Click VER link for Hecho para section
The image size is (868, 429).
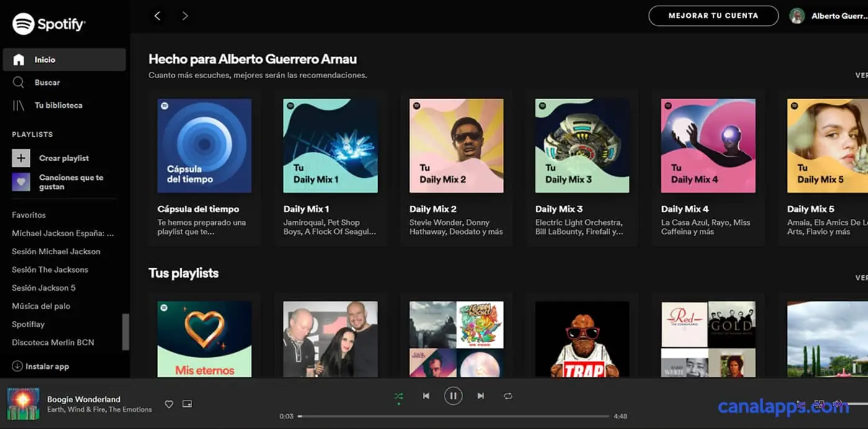pos(862,75)
